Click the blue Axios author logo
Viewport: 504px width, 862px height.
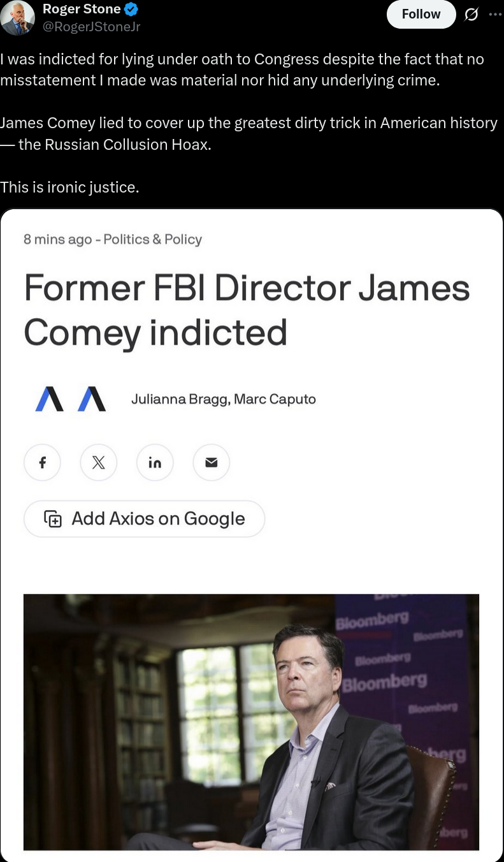(x=50, y=399)
